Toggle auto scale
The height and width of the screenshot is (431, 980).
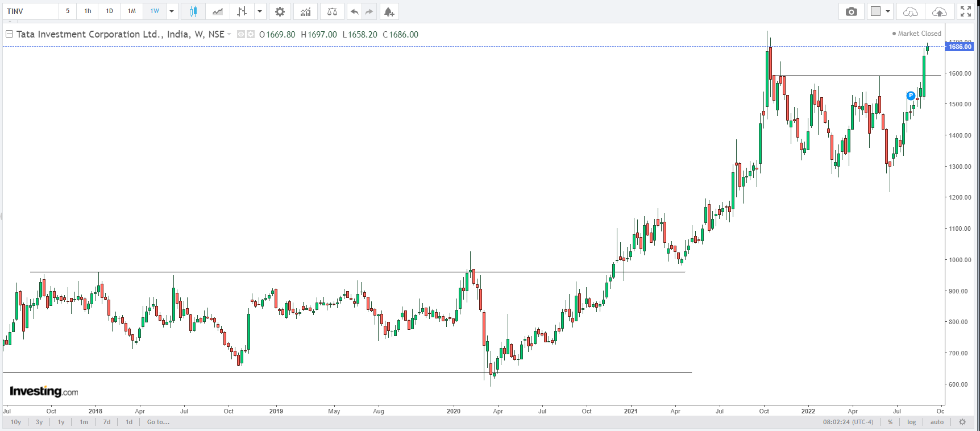click(x=937, y=422)
